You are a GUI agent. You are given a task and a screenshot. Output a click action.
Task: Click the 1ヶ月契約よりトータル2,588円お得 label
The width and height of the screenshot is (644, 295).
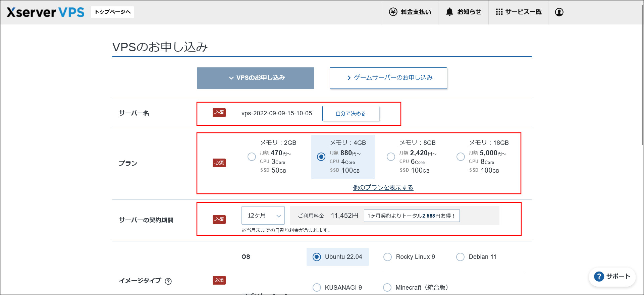click(412, 216)
